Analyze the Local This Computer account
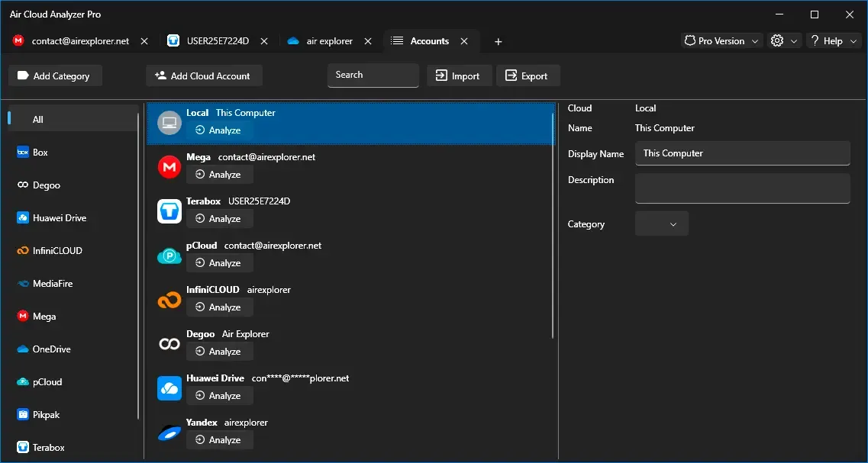This screenshot has height=463, width=868. coord(220,130)
